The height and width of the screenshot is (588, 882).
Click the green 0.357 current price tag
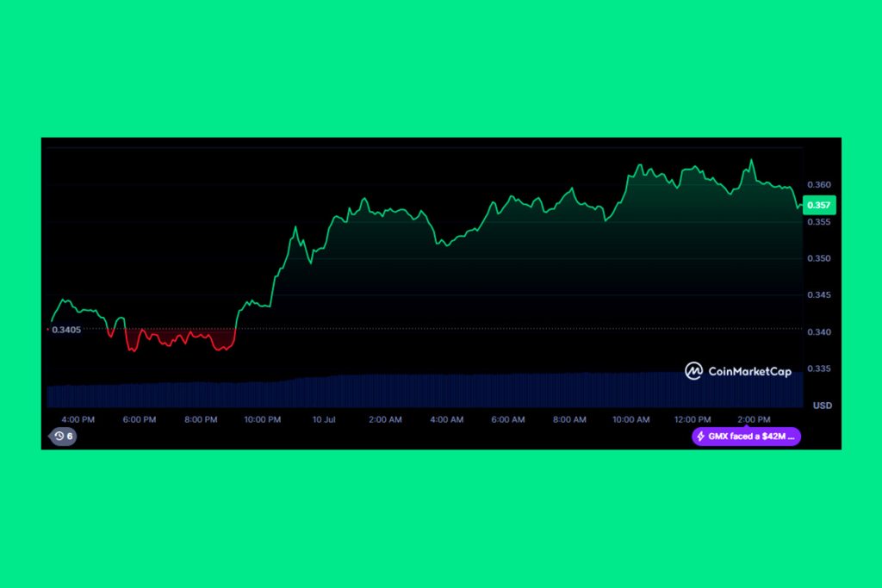818,205
